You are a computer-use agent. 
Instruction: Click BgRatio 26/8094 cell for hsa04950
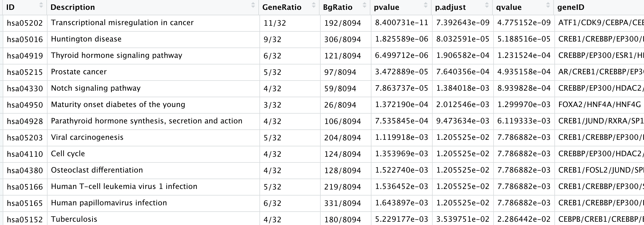click(345, 105)
